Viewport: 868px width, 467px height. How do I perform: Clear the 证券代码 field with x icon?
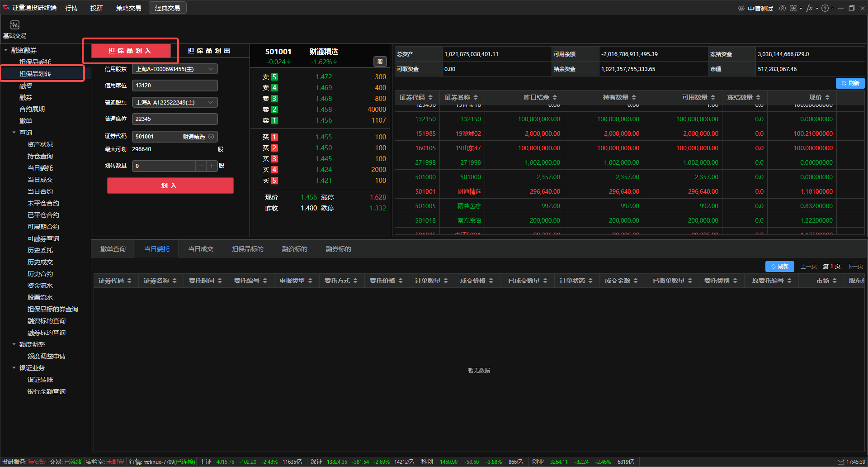[211, 137]
